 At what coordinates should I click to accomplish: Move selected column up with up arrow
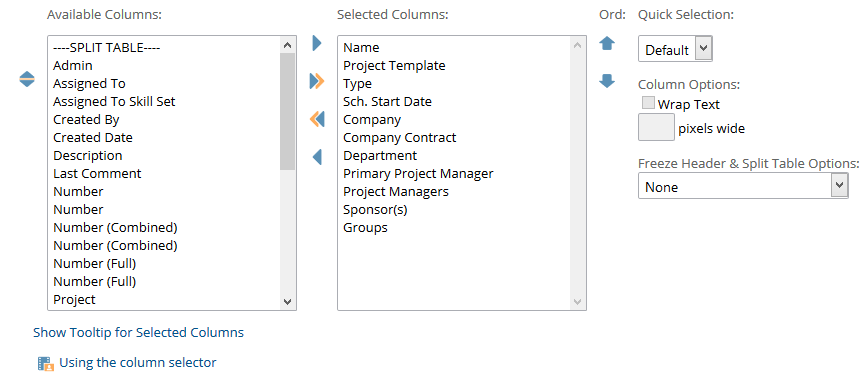[x=607, y=43]
